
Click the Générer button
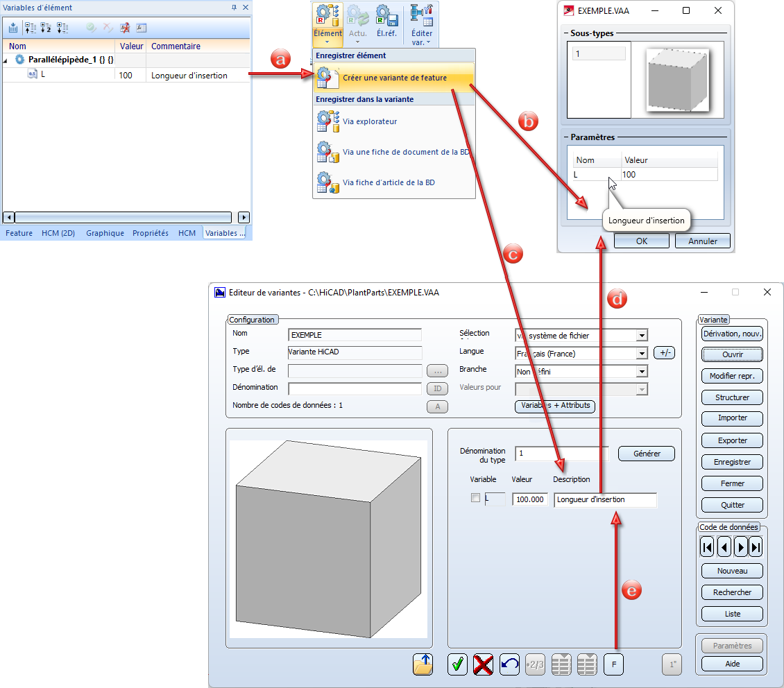tap(647, 454)
